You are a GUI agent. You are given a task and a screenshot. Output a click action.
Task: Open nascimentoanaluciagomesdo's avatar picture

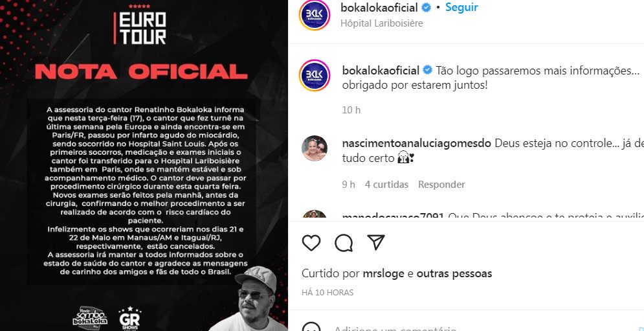tap(315, 148)
